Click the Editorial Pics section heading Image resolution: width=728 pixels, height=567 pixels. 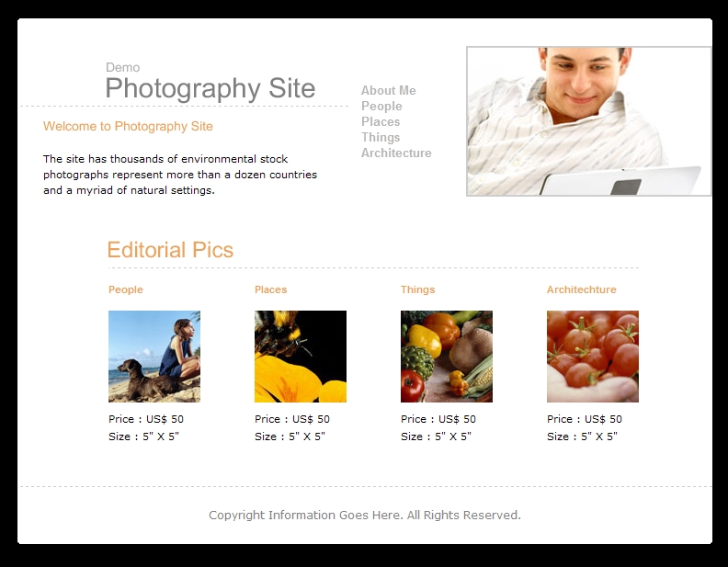tap(170, 250)
